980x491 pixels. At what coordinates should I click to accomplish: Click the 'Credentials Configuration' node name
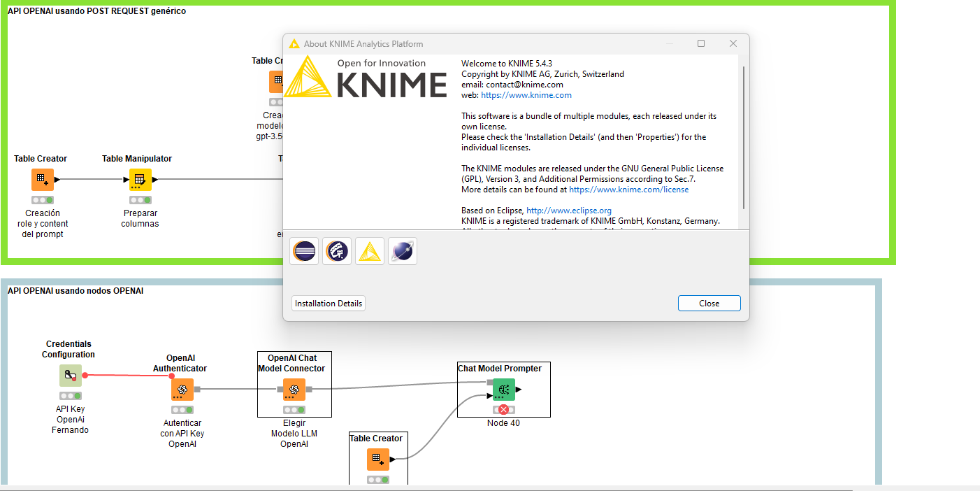(69, 349)
